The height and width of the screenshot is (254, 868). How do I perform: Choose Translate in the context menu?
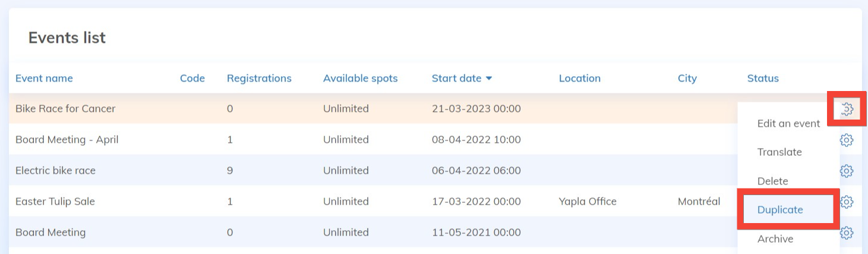(x=779, y=152)
